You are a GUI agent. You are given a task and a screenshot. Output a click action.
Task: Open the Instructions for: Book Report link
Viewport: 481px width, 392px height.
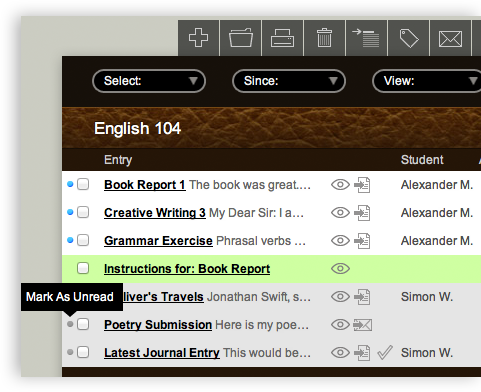click(187, 269)
